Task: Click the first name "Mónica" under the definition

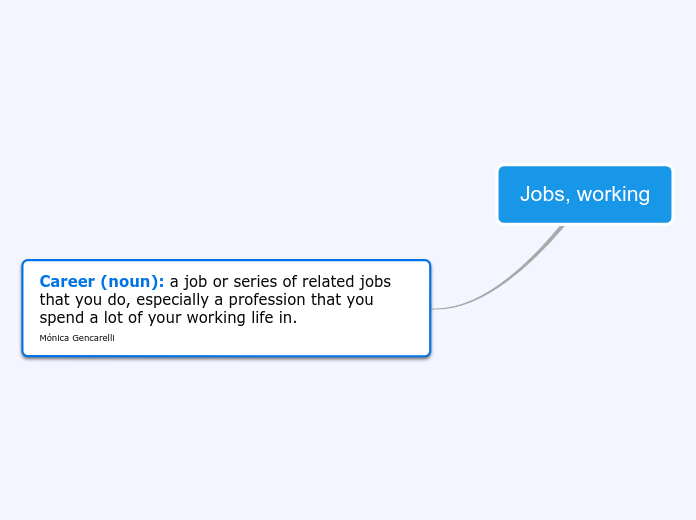Action: coord(53,338)
